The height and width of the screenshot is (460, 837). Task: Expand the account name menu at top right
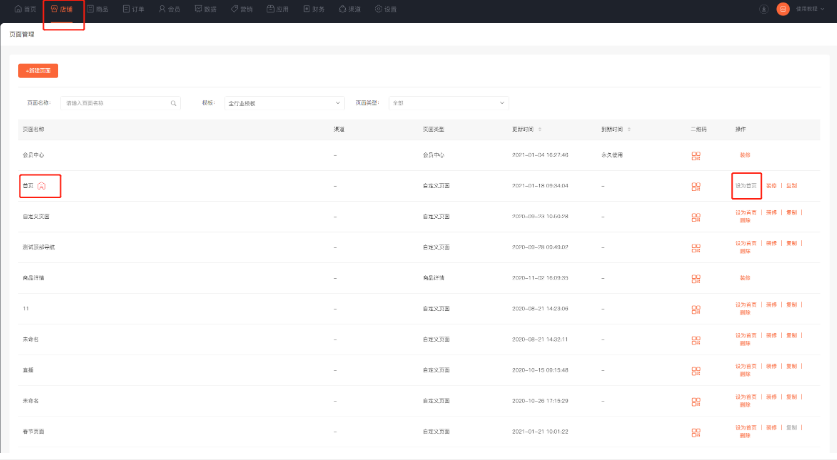click(x=807, y=9)
